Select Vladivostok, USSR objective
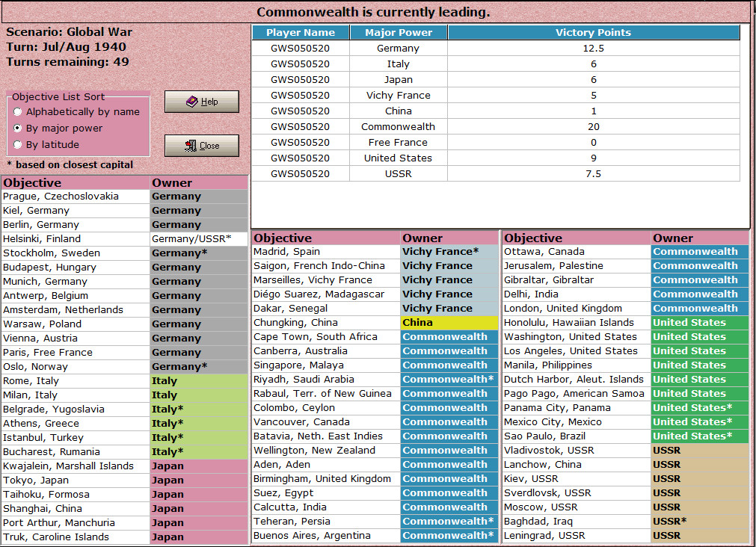 click(x=577, y=451)
